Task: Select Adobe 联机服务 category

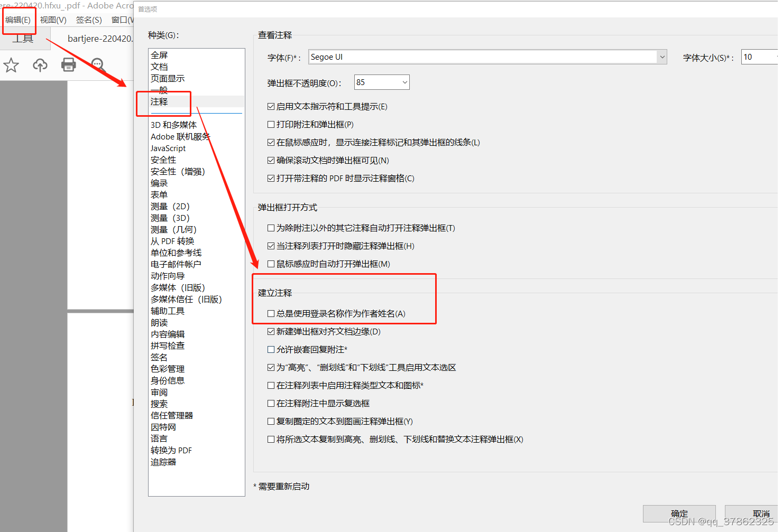Action: 180,136
